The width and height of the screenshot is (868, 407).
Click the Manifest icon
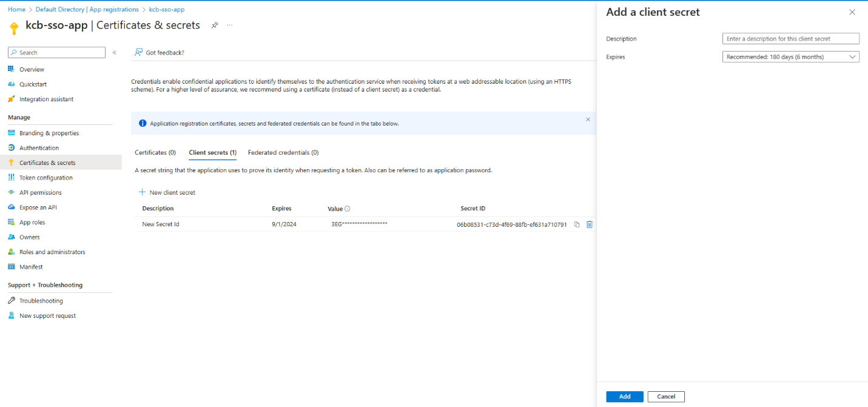[11, 267]
